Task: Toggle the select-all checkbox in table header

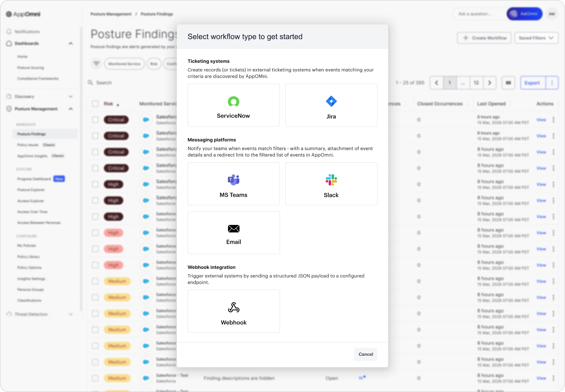Action: click(x=95, y=104)
